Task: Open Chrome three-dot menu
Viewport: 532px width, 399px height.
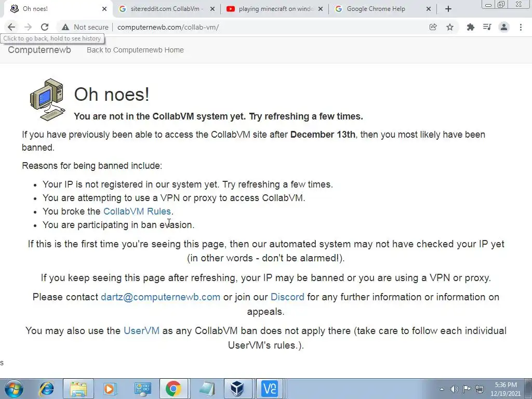Action: 521,27
